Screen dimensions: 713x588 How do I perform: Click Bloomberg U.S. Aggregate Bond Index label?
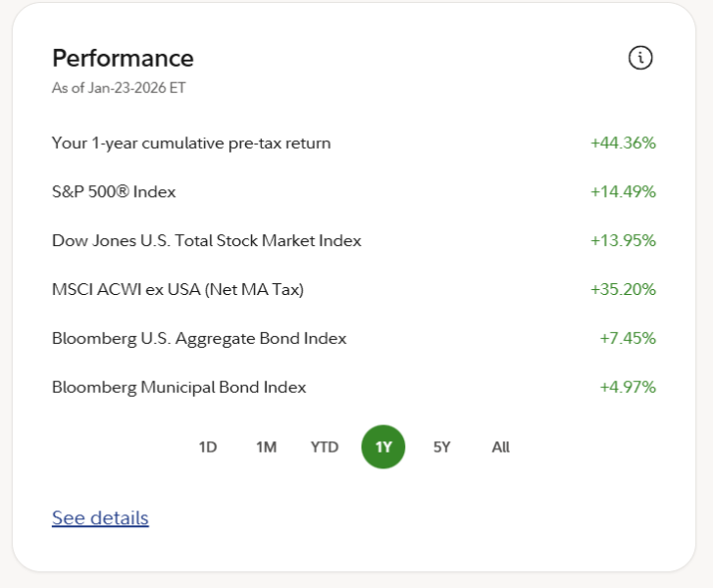(199, 339)
